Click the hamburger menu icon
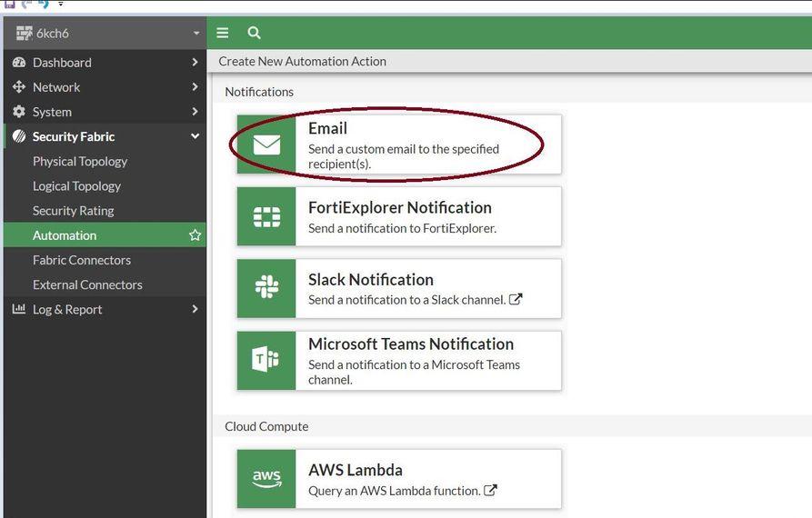812x518 pixels. (223, 33)
